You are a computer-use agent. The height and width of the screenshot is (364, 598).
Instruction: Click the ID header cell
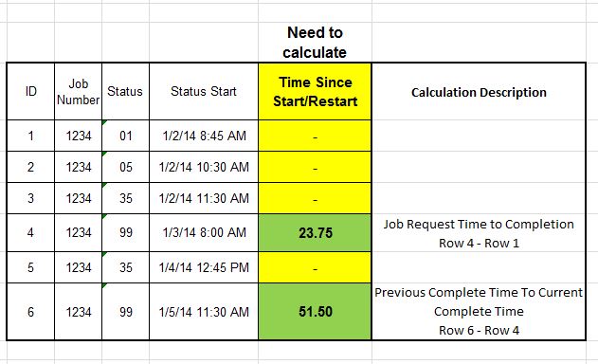30,92
